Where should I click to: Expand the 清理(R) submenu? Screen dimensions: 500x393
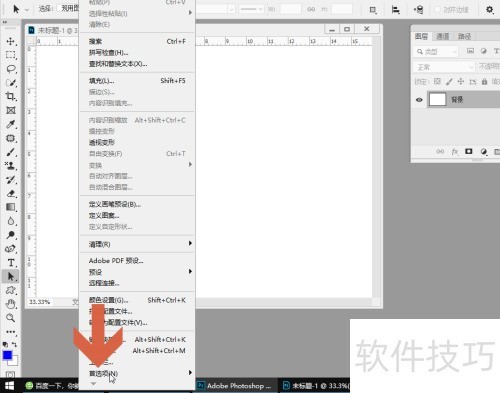click(137, 244)
